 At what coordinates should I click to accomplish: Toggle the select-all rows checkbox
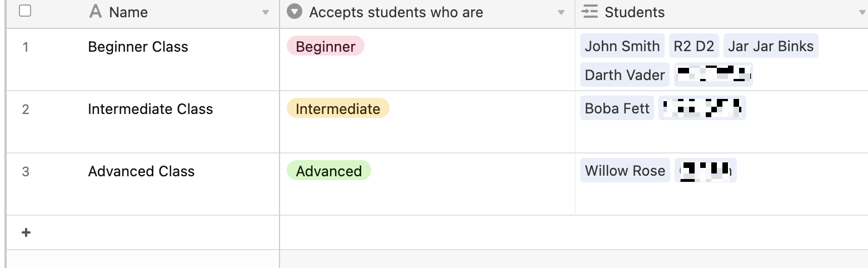click(x=25, y=11)
